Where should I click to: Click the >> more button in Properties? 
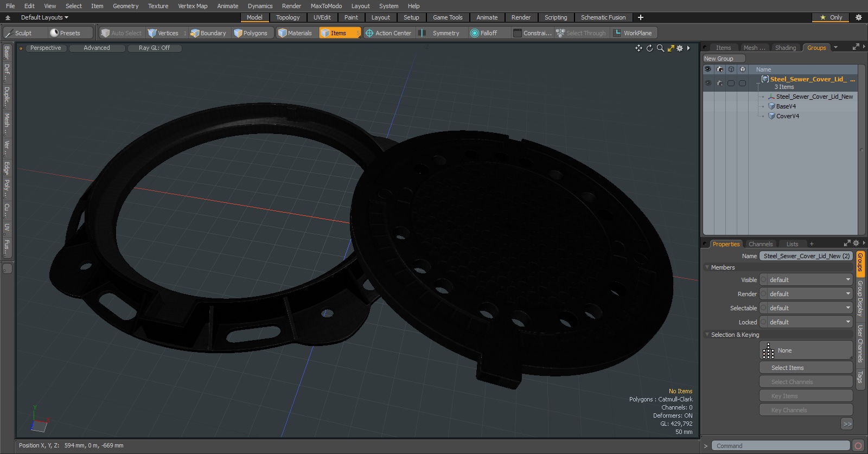click(x=847, y=424)
